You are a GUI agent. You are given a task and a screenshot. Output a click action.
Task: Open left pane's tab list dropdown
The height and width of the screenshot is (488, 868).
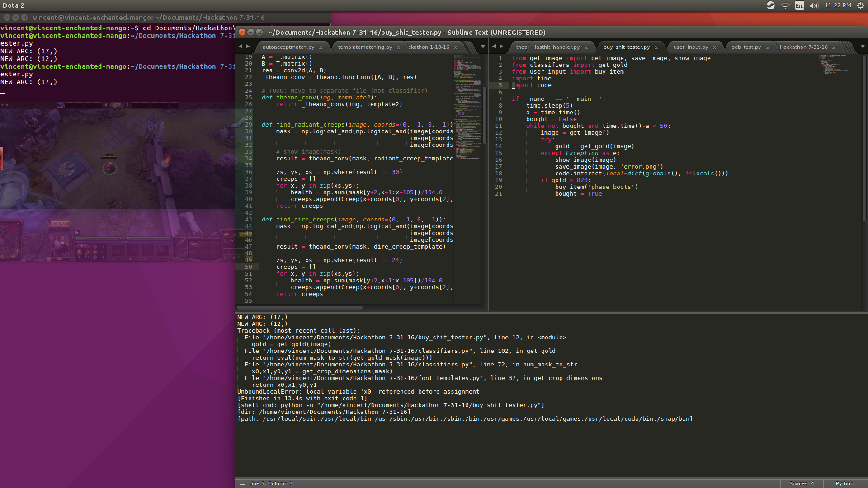(483, 47)
